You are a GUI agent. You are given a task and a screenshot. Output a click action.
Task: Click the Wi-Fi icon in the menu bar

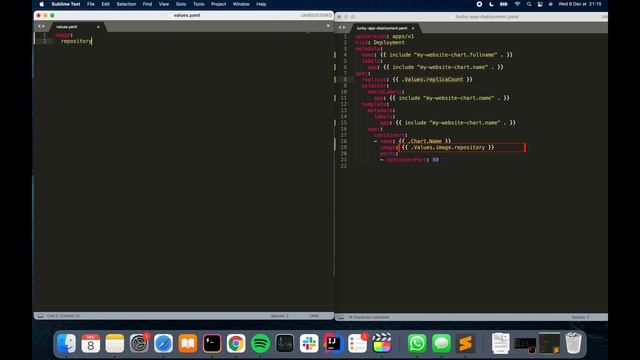tap(517, 4)
